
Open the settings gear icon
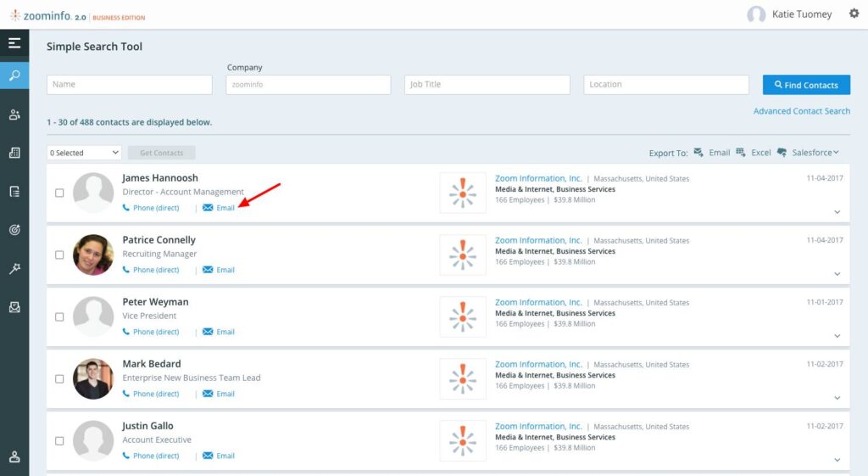coord(854,14)
